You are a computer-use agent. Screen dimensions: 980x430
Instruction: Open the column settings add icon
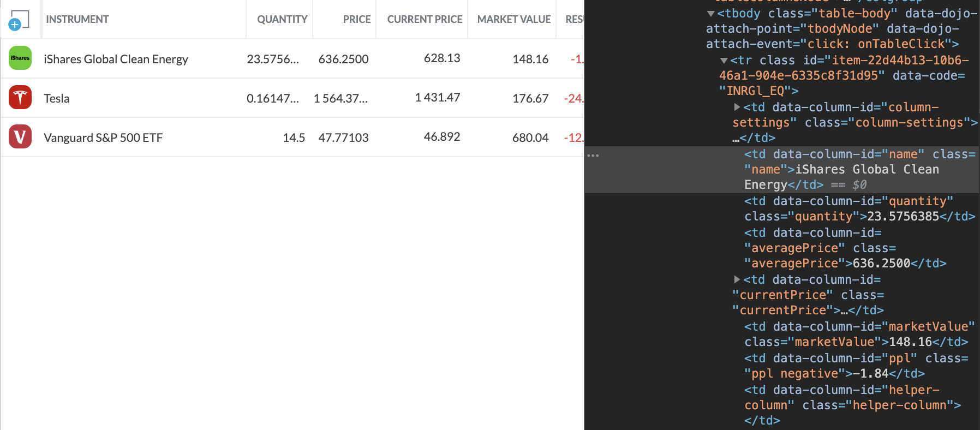(x=19, y=20)
